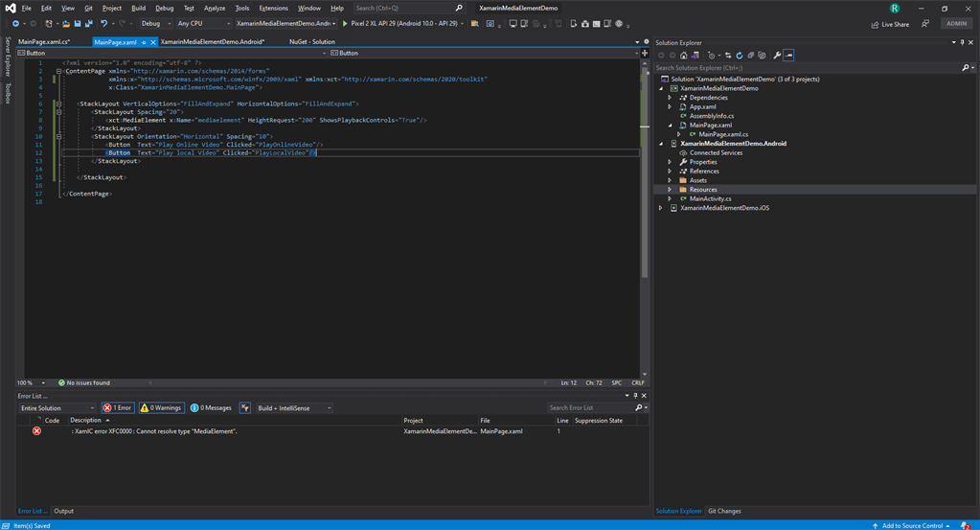Toggle the 0 Warnings filter button

[161, 408]
